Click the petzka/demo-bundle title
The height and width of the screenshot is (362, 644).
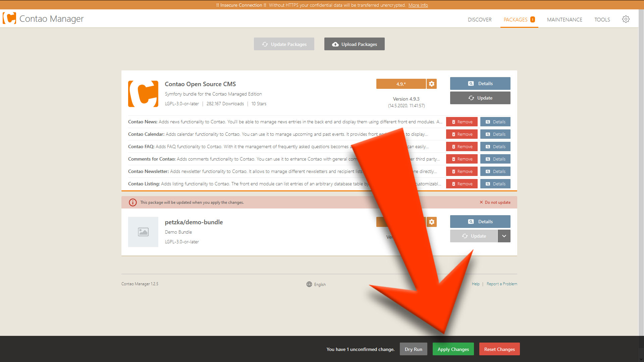click(x=194, y=222)
